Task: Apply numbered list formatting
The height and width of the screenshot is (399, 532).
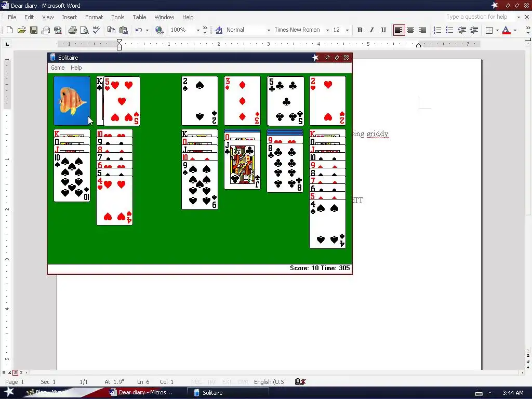Action: coord(437,30)
